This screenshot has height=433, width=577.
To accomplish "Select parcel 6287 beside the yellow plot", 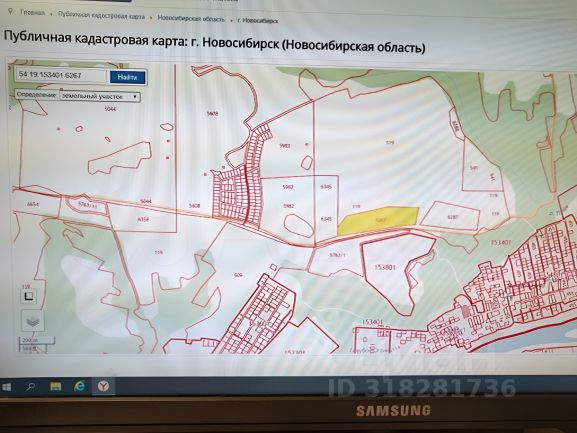I will click(451, 216).
